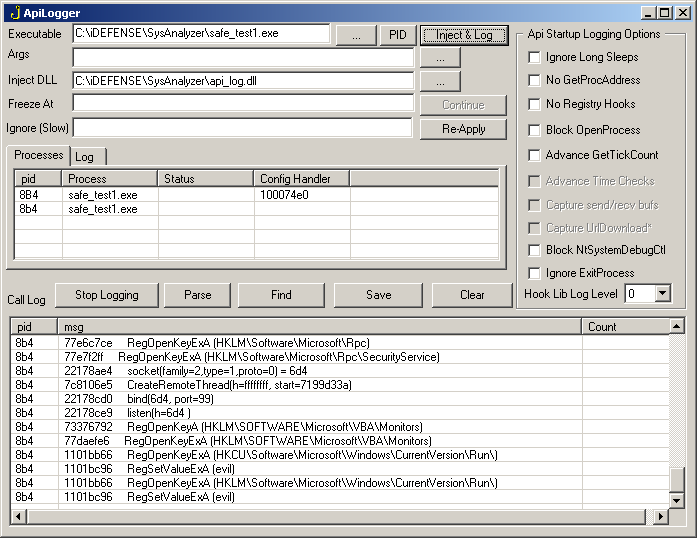Screen dimensions: 698x538
Task: Click Stop Logging button
Action: click(x=107, y=295)
